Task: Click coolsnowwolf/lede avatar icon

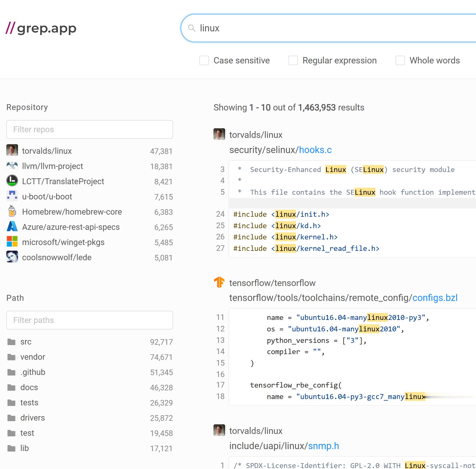Action: [x=12, y=257]
